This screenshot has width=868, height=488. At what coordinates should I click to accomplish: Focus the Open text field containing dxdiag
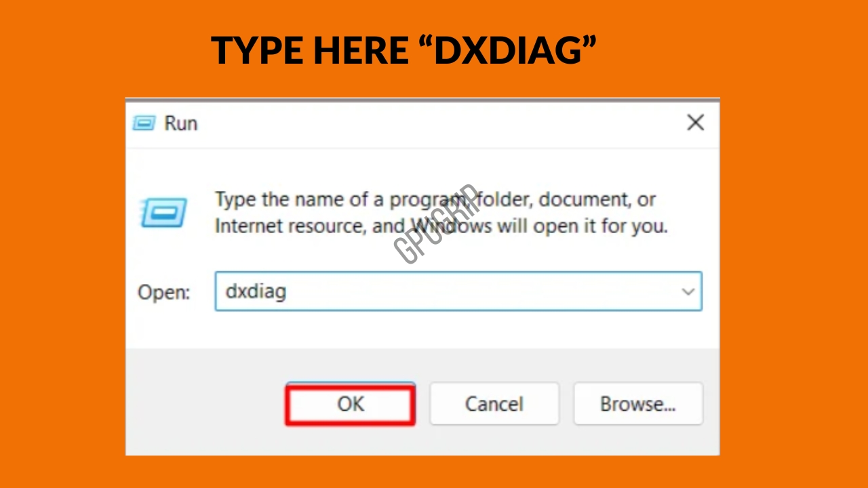(458, 291)
